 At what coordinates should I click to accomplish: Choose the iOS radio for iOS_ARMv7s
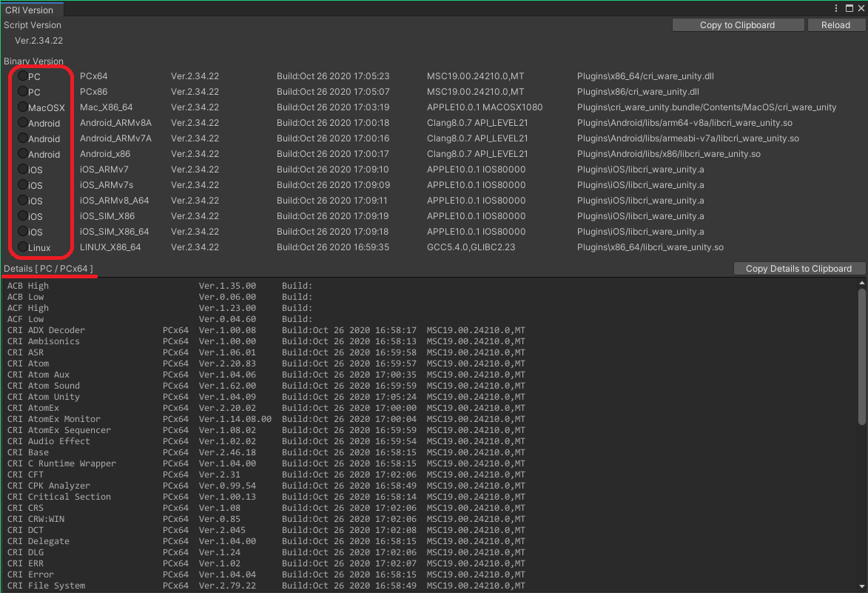[23, 185]
